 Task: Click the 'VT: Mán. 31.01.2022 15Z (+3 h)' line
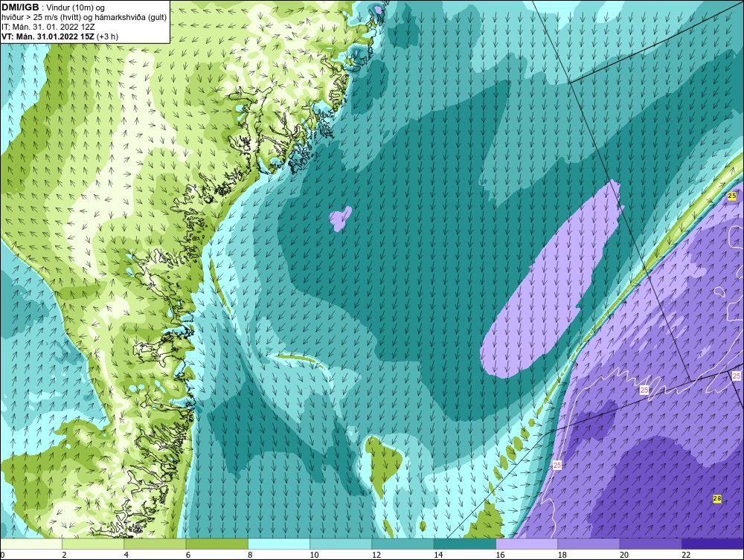pos(60,36)
